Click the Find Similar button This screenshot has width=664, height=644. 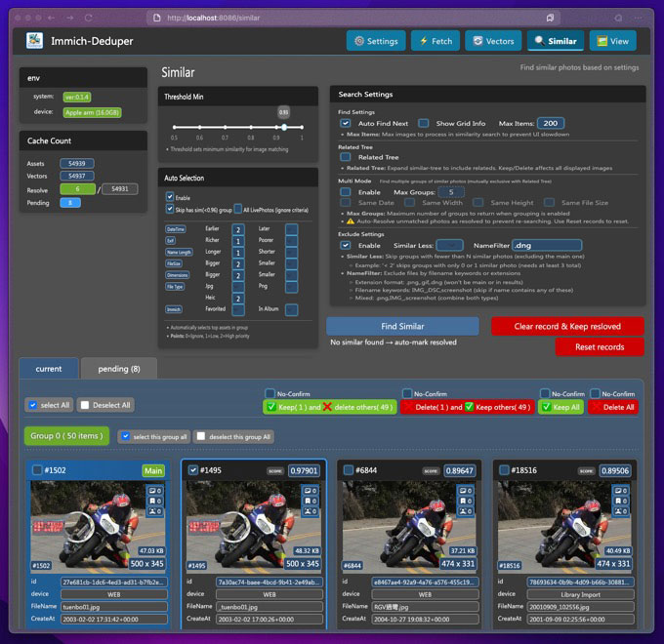coord(402,326)
